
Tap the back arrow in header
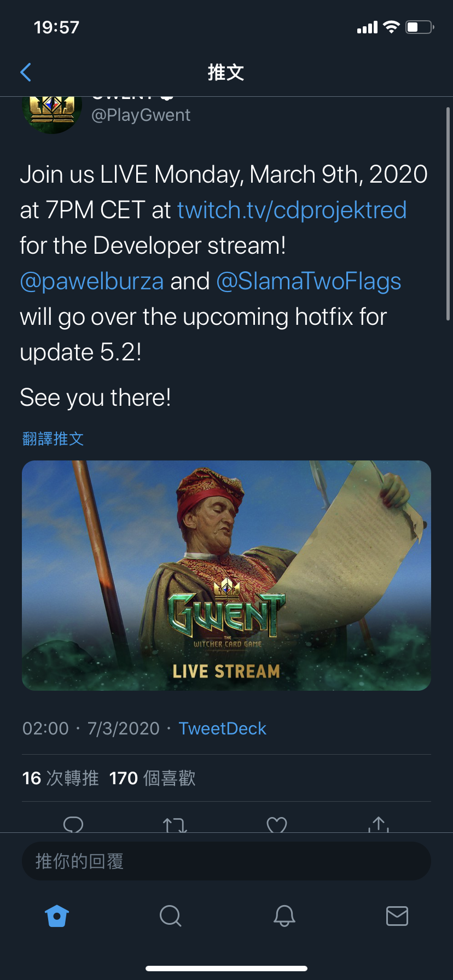coord(26,72)
